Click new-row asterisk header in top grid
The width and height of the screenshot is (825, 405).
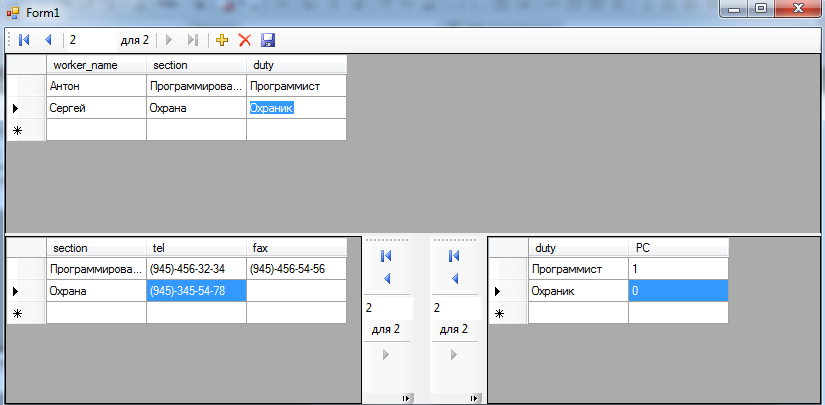tap(26, 130)
